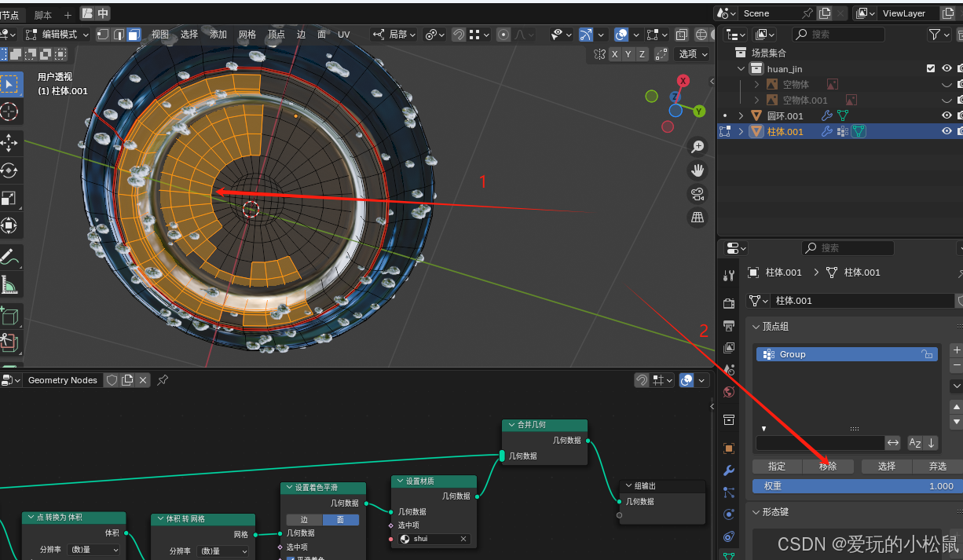The height and width of the screenshot is (560, 963).
Task: Toggle camera view icon in viewport
Action: (698, 194)
